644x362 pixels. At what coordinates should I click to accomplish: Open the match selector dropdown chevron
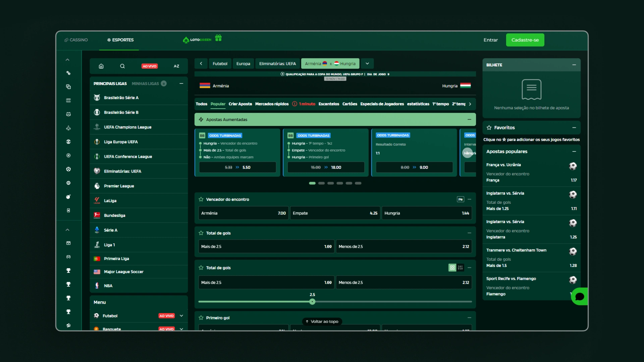(367, 64)
